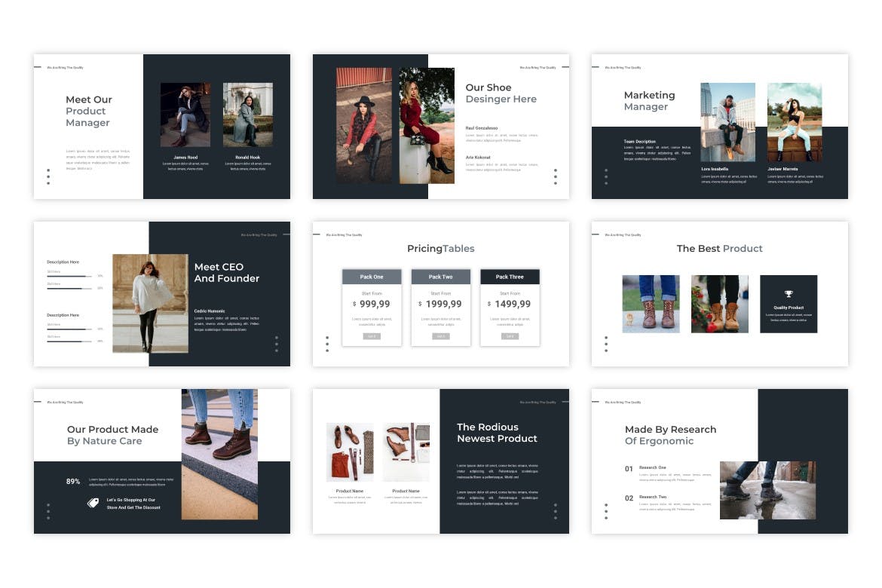Screen dimensions: 882x588
Task: Select the CEO photo of woman in white sweater
Action: [x=150, y=303]
